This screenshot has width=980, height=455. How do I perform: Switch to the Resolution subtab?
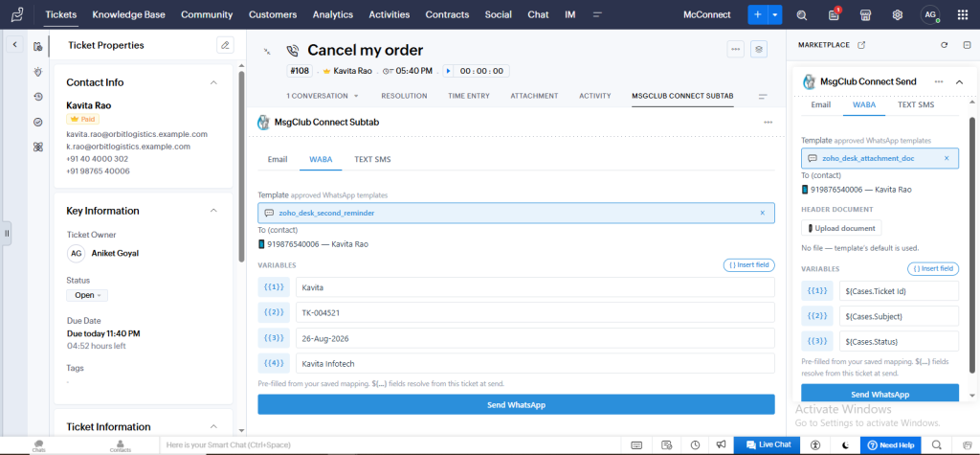pyautogui.click(x=404, y=96)
